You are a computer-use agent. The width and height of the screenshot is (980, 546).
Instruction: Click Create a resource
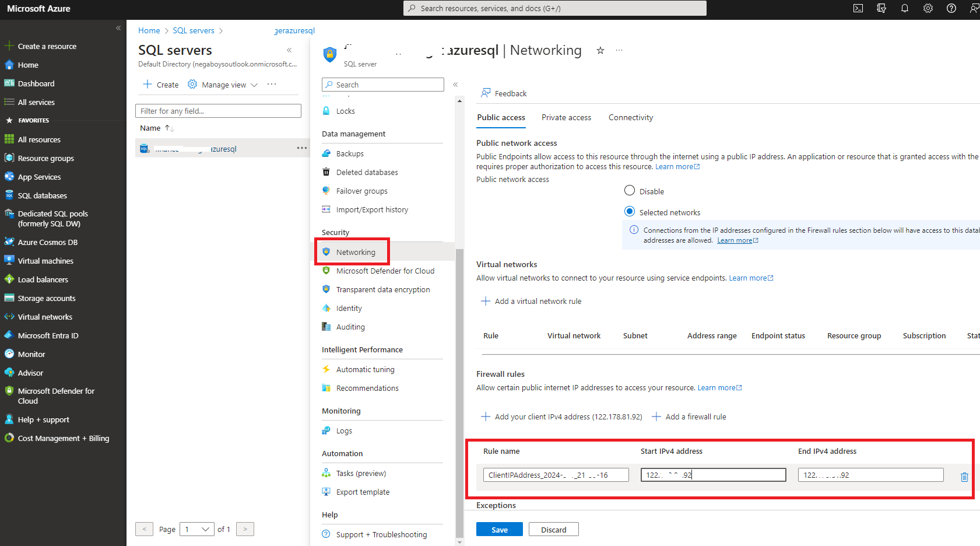(x=47, y=46)
